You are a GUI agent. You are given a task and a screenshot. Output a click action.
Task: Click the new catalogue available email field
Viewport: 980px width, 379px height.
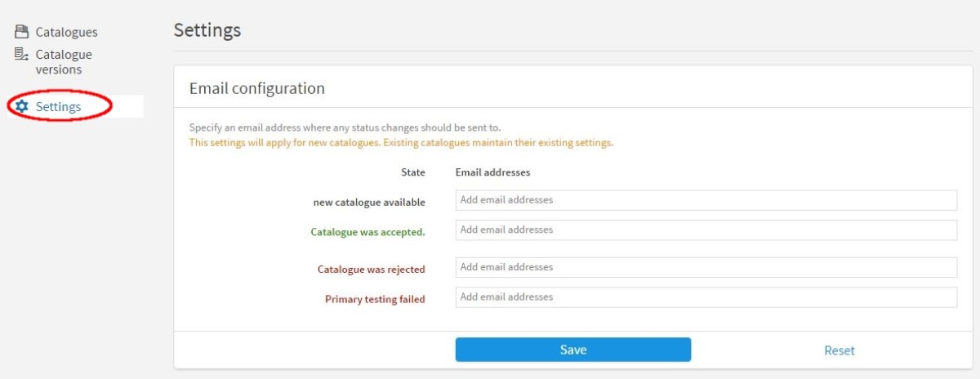(x=706, y=200)
